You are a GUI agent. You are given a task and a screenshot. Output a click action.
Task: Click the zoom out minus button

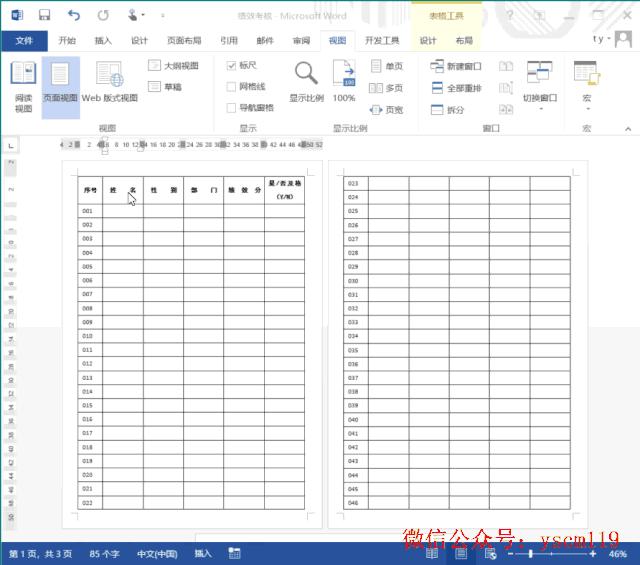(510, 554)
